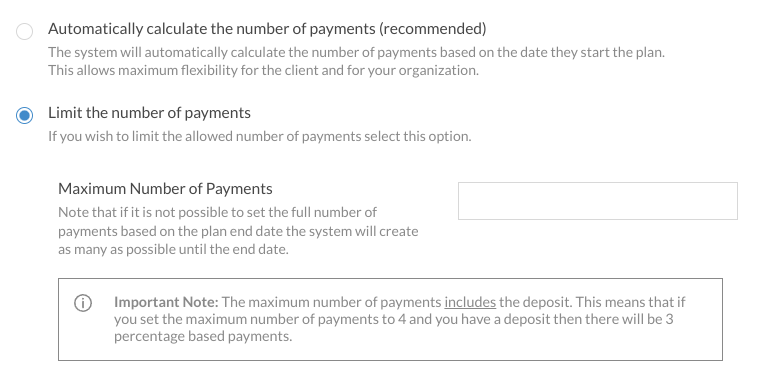Screen dimensions: 764x373
Task: Click the bold 'Important Note:' text
Action: (166, 302)
